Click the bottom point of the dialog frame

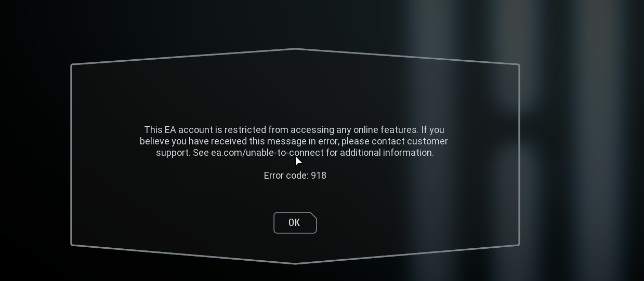295,263
